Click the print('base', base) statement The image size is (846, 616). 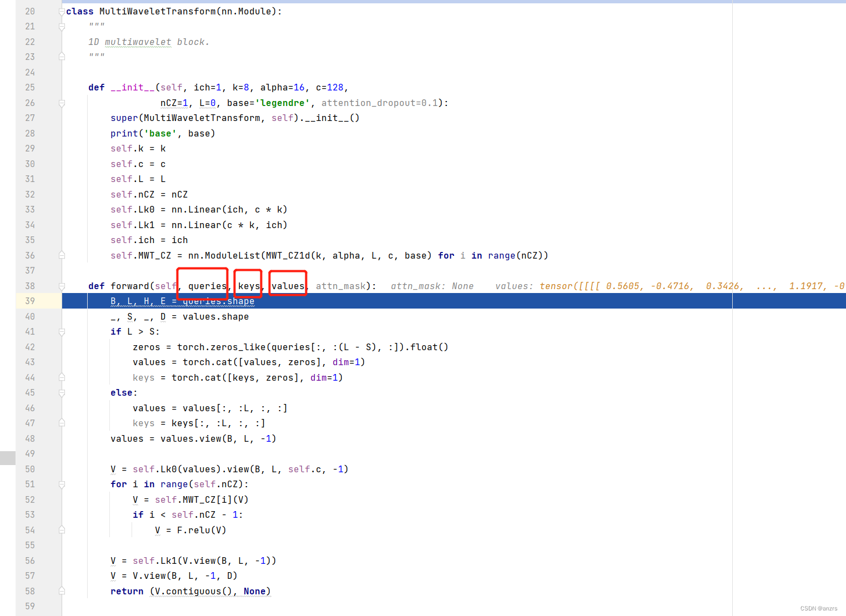(163, 134)
